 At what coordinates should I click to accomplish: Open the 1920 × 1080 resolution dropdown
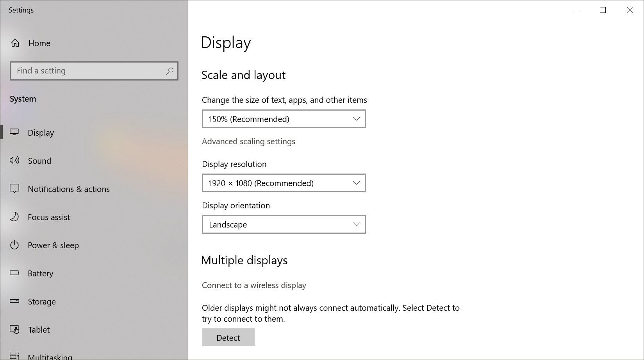[x=284, y=183]
